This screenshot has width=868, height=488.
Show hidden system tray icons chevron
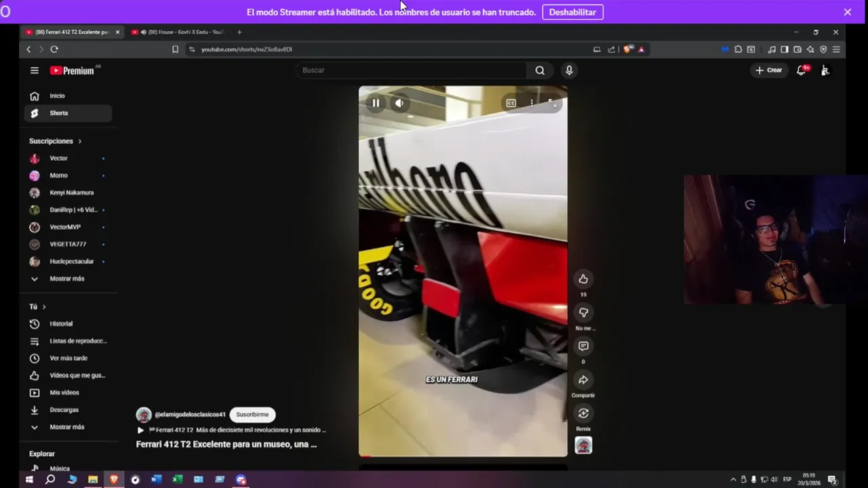733,479
